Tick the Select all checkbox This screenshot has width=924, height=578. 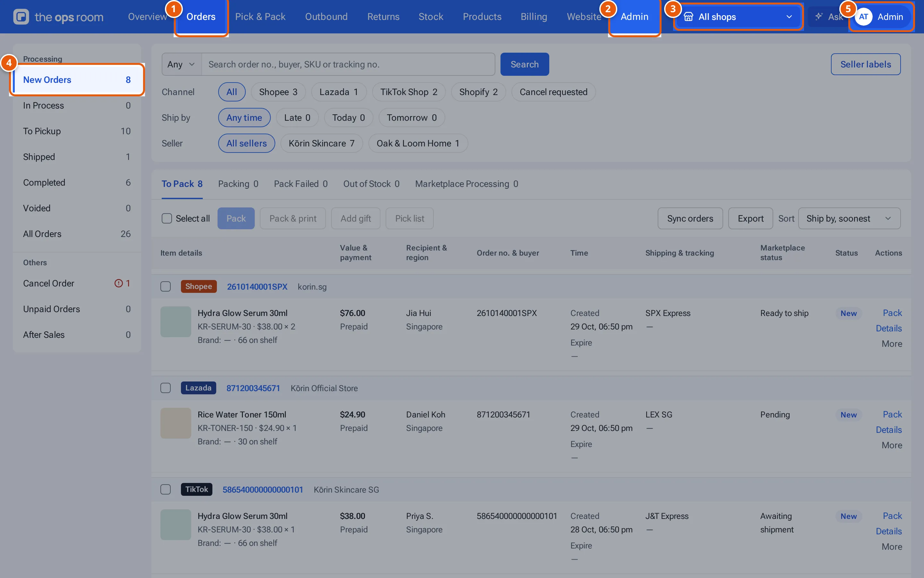click(167, 218)
